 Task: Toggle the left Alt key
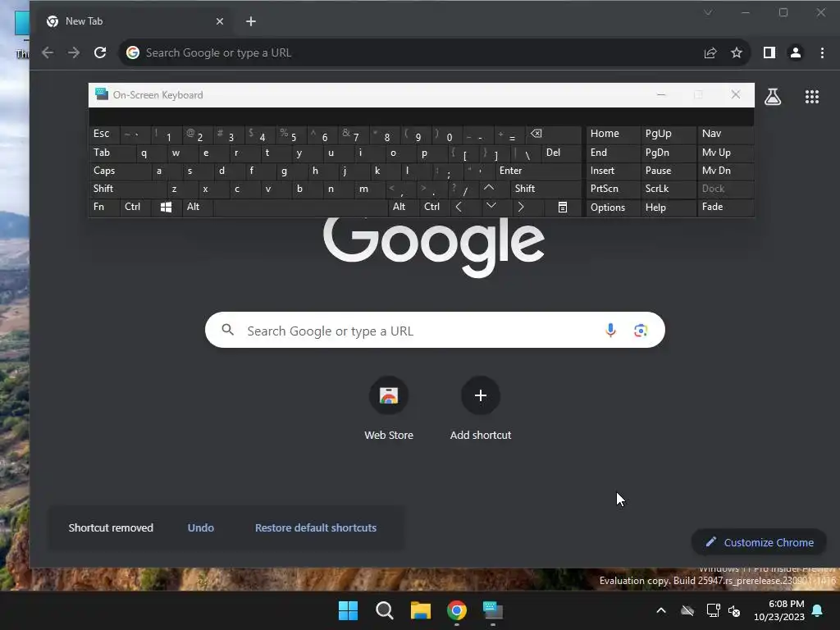[x=197, y=207]
